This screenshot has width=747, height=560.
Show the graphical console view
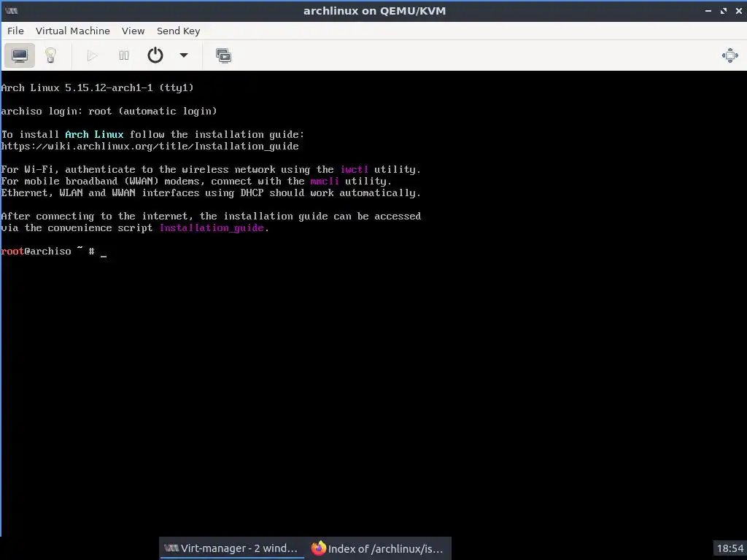20,55
